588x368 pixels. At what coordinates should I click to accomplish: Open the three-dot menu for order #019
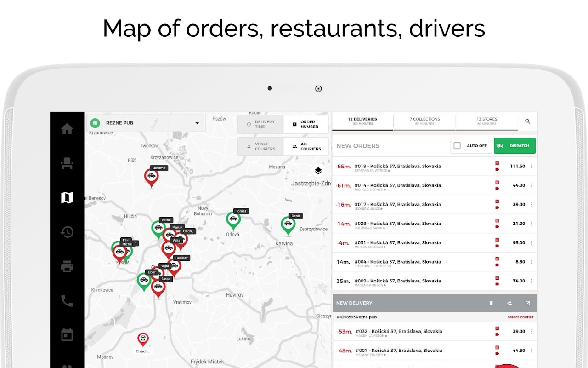[531, 167]
